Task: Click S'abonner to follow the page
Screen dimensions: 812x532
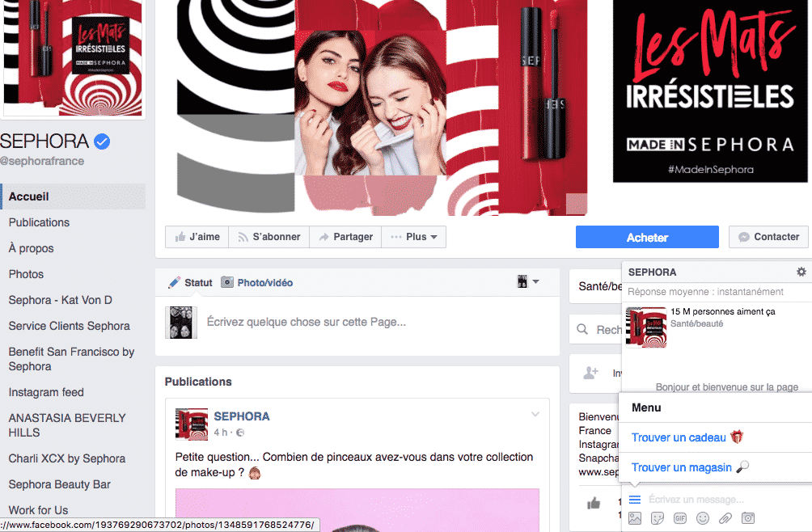Action: [x=269, y=237]
